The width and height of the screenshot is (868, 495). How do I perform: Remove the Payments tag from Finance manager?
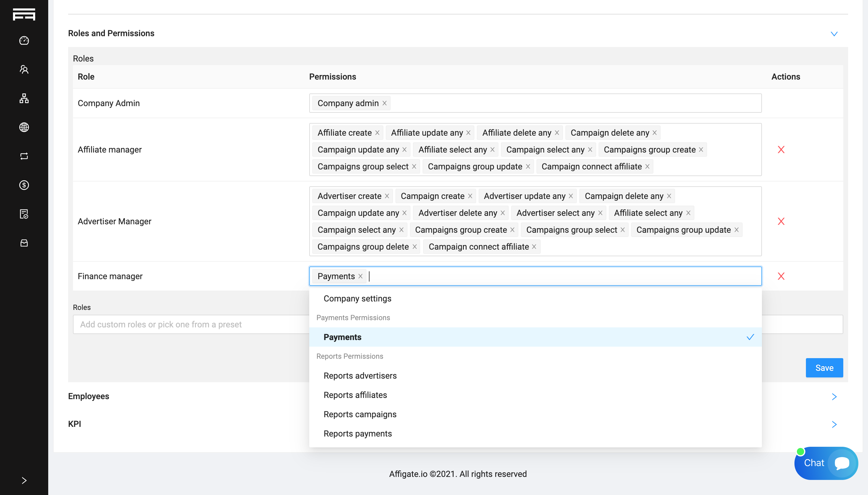tap(360, 276)
